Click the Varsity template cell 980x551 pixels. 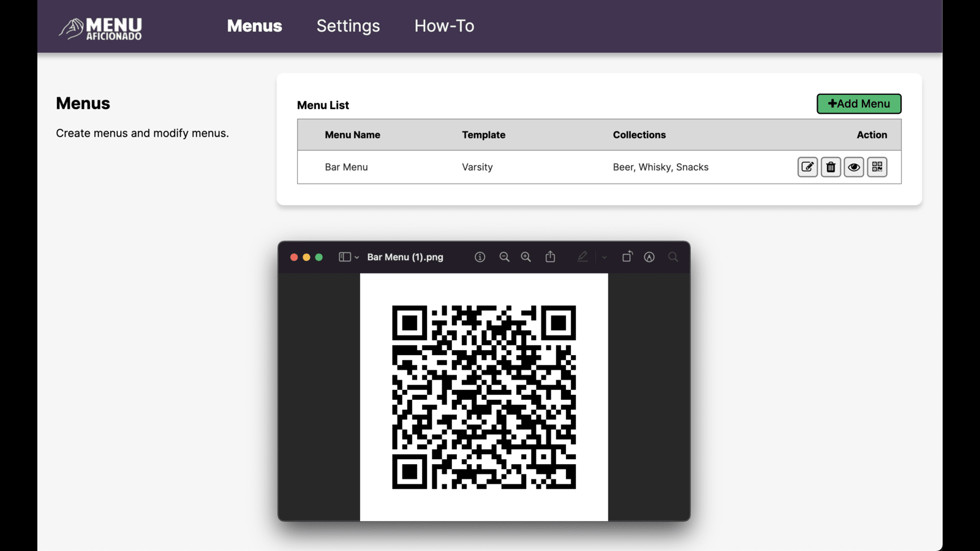coord(477,167)
